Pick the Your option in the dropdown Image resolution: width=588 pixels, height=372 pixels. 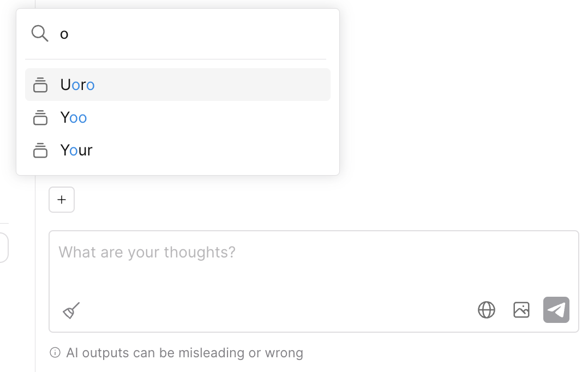[76, 151]
